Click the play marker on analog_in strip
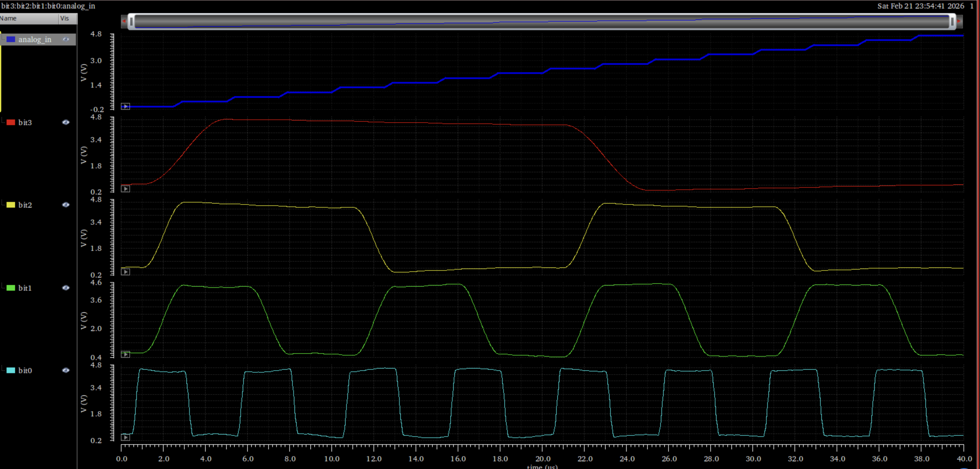The width and height of the screenshot is (980, 469). tap(125, 106)
